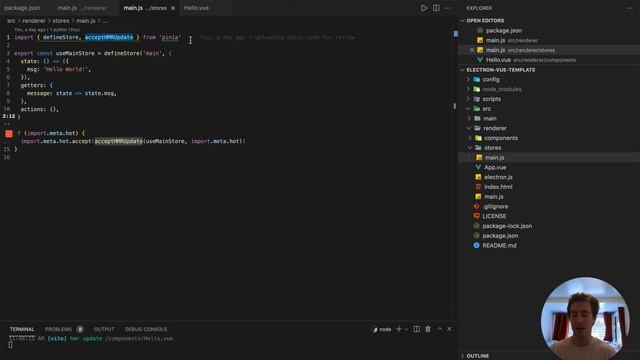Close the main.js stores tab
This screenshot has height=360, width=640.
tap(173, 8)
